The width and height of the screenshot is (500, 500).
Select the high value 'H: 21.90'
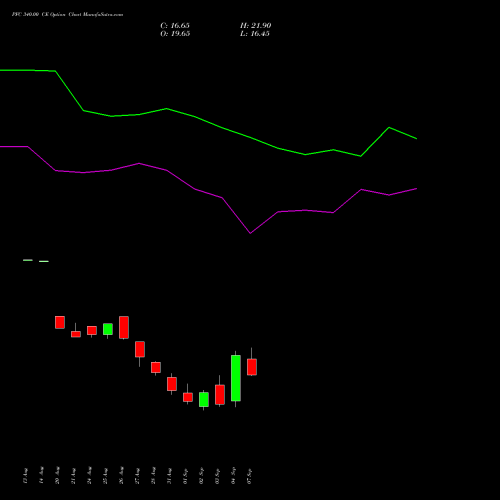click(255, 26)
